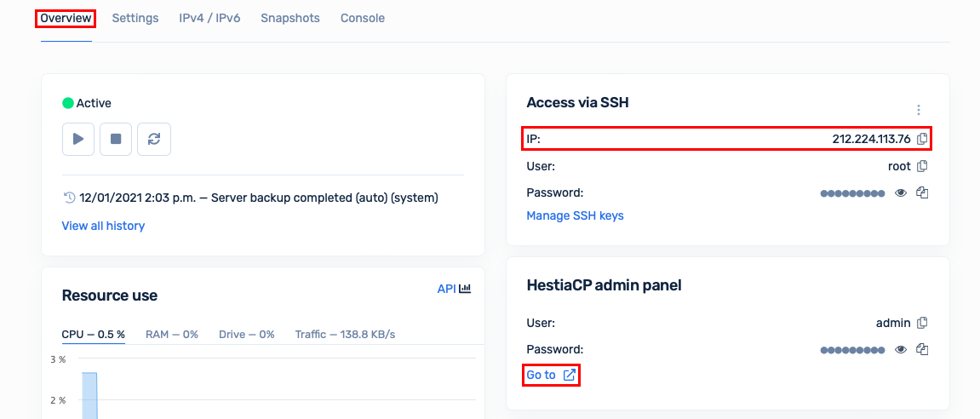Viewport: 980px width, 419px height.
Task: Copy the SSH password
Action: tap(921, 192)
